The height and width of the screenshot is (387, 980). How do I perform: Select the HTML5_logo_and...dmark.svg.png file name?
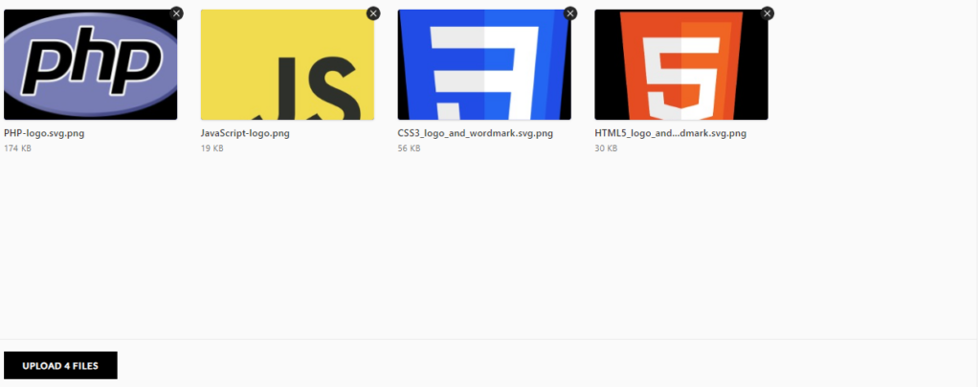pyautogui.click(x=670, y=134)
